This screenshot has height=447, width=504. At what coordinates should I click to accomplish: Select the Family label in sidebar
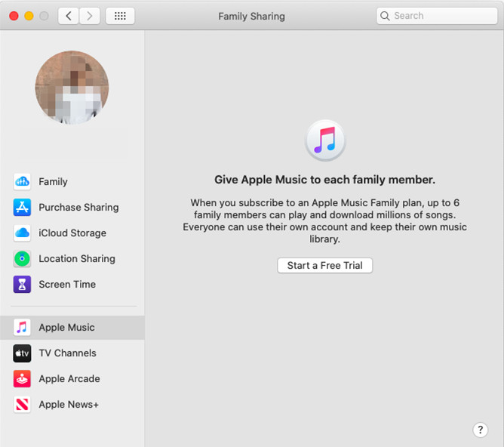(53, 182)
